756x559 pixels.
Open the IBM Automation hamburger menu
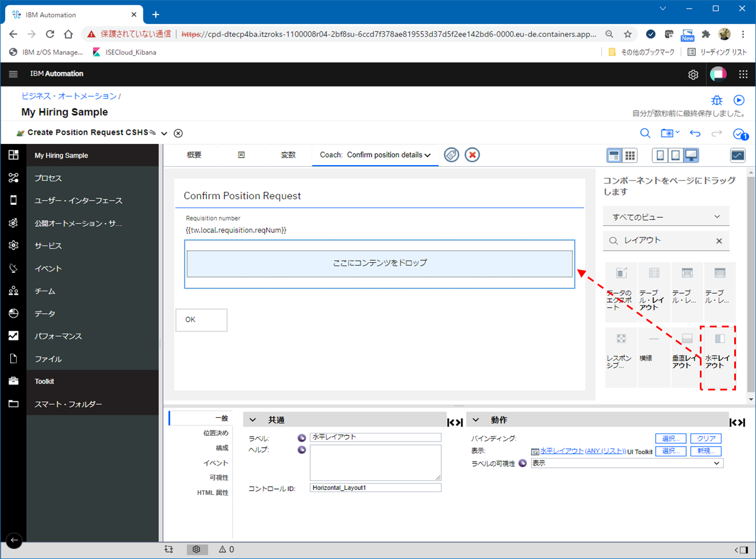click(x=13, y=74)
